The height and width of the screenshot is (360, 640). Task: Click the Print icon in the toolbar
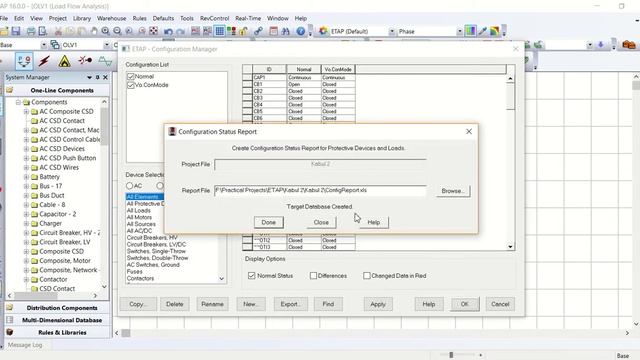[x=31, y=31]
